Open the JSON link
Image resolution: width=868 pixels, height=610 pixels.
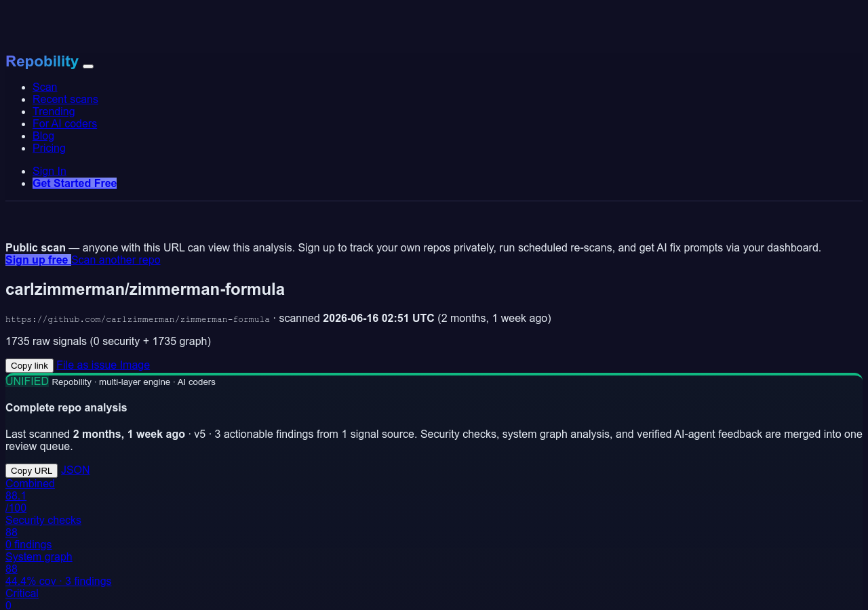click(75, 470)
